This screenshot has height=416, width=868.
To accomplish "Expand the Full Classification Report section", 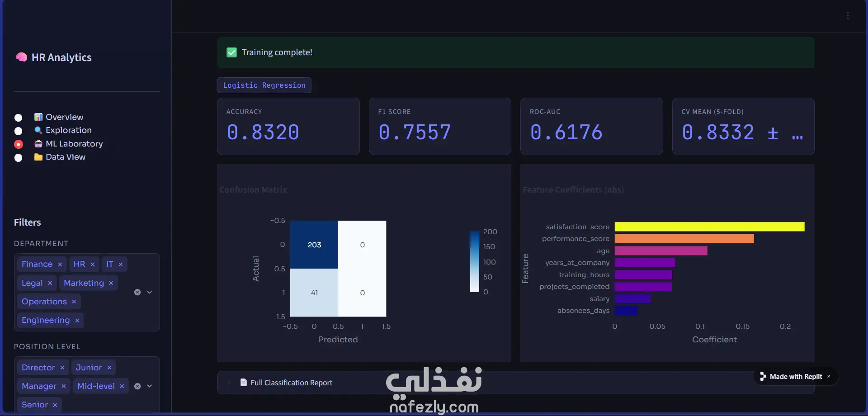I will coord(515,383).
